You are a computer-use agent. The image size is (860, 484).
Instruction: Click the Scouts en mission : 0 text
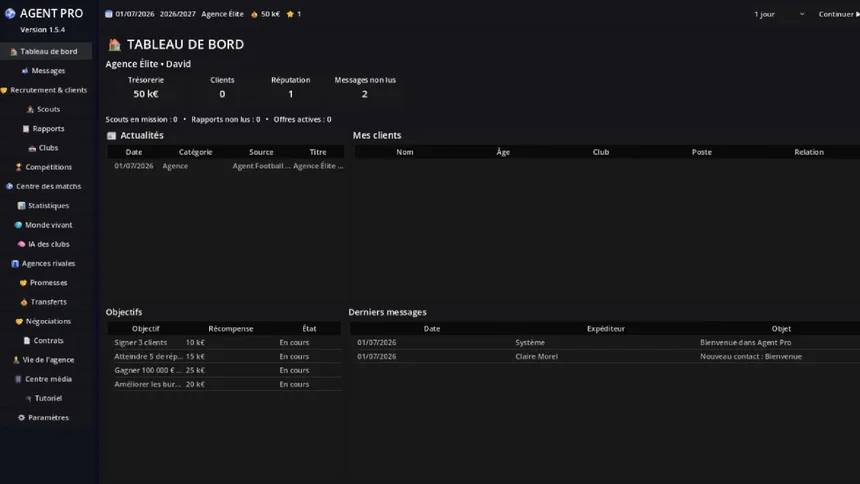click(x=142, y=119)
